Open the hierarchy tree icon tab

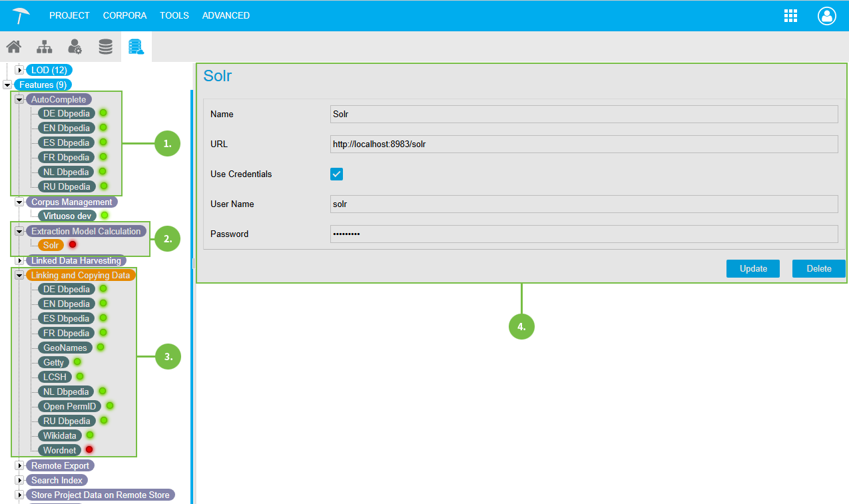click(x=44, y=47)
